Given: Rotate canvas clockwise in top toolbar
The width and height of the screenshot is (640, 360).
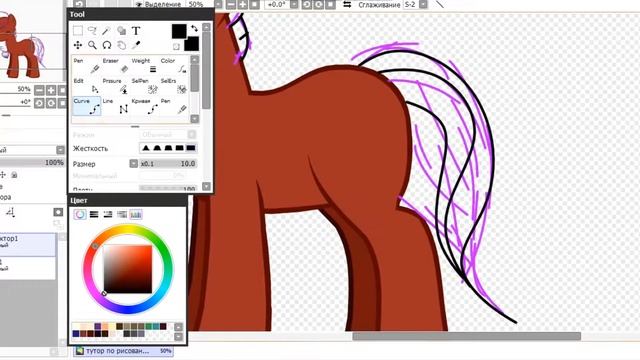Looking at the screenshot, I should click(x=319, y=4).
